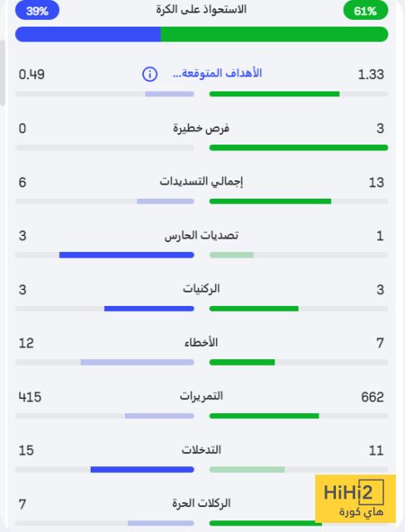Click the 1.33 expected goals value

371,74
